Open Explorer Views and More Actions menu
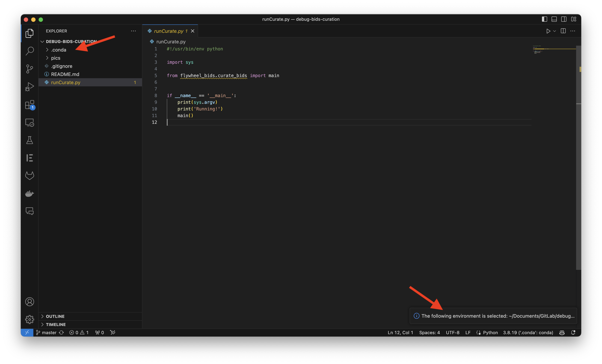The width and height of the screenshot is (602, 364). tap(133, 31)
